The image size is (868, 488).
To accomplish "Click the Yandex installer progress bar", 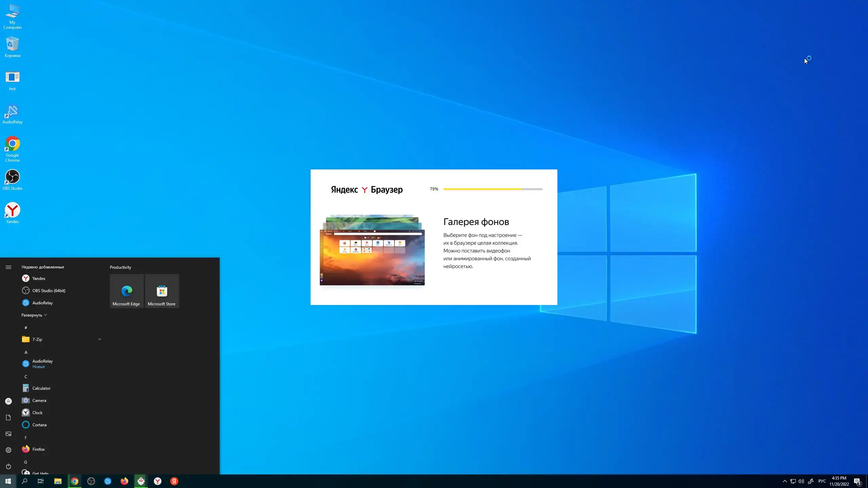I will pos(493,189).
